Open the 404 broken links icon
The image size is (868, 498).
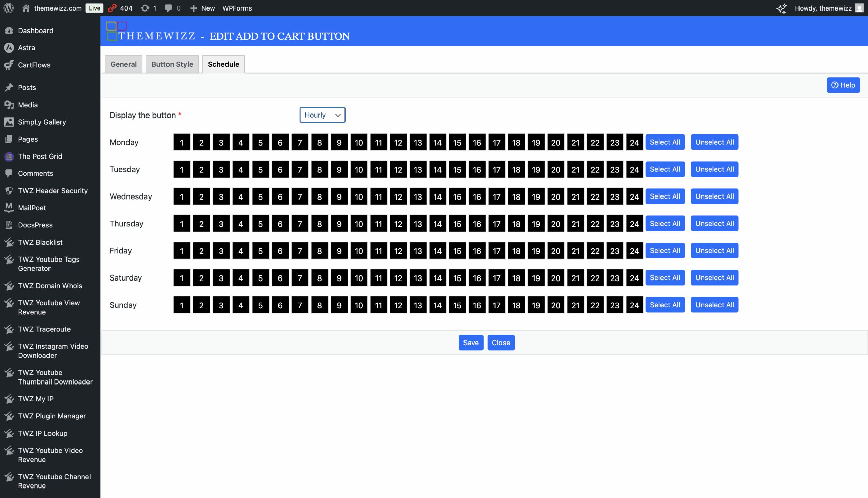(112, 8)
